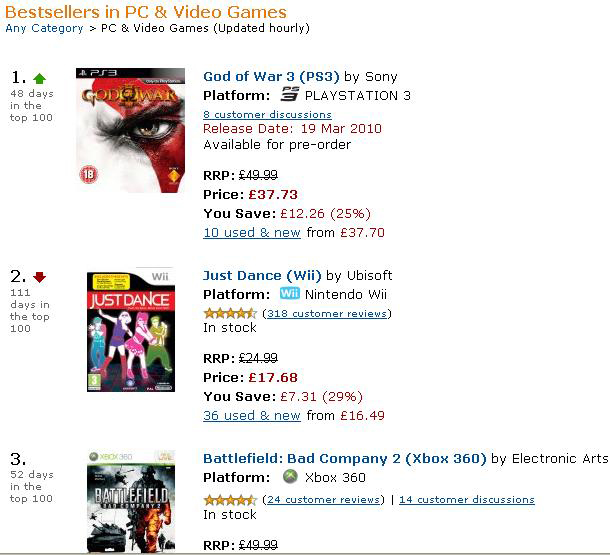
Task: Read 24 customer reviews for Battlefield
Action: click(323, 499)
